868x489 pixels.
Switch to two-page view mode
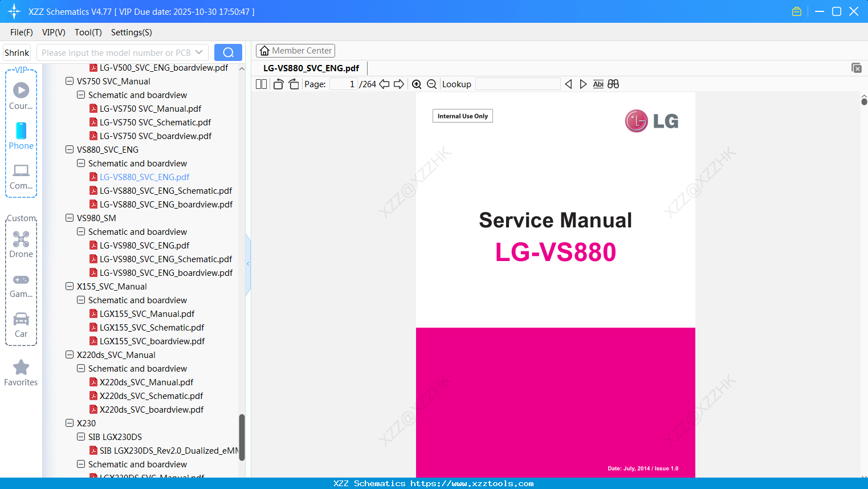(x=261, y=84)
